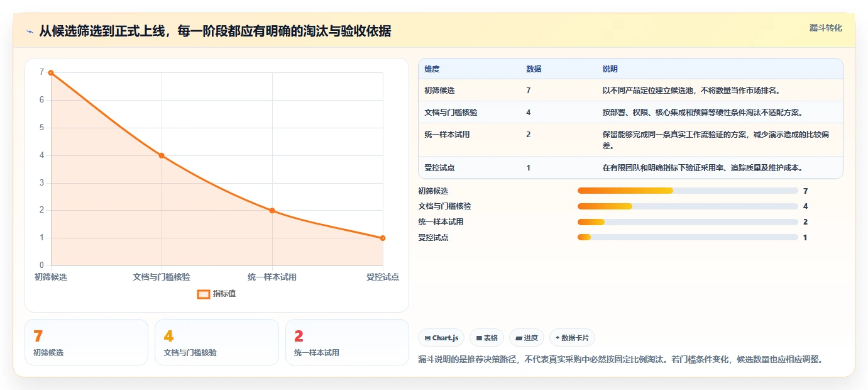Click the y-axis tick label 3
The width and height of the screenshot is (868, 390).
[41, 183]
